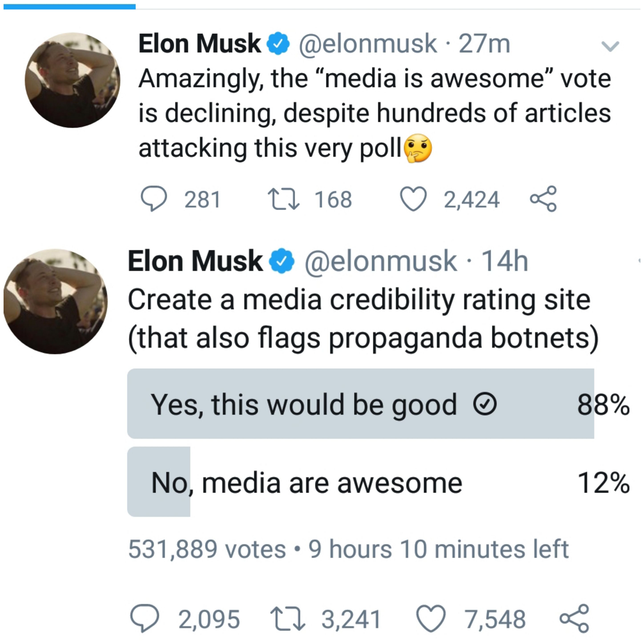Open Elon Musk name in the poll tweet
The image size is (644, 644).
click(x=195, y=261)
